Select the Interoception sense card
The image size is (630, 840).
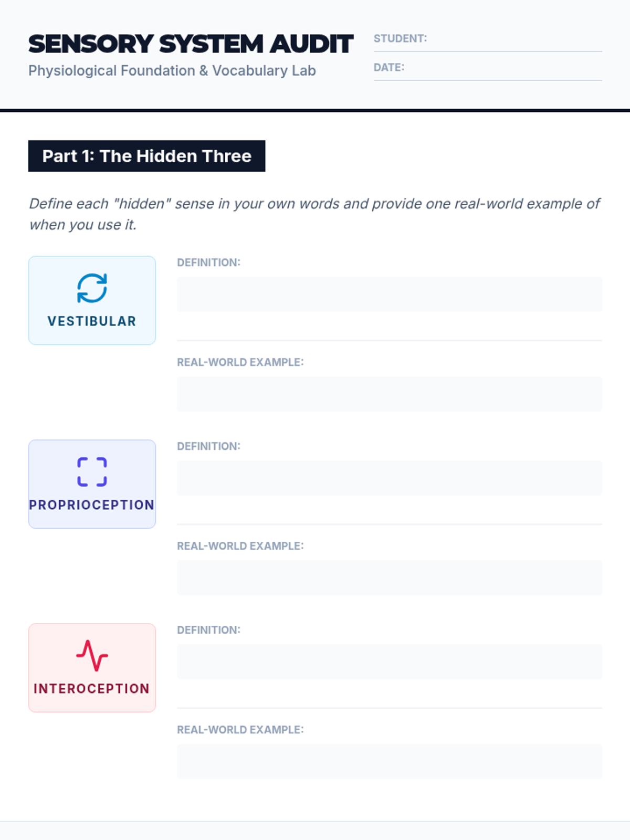(92, 668)
